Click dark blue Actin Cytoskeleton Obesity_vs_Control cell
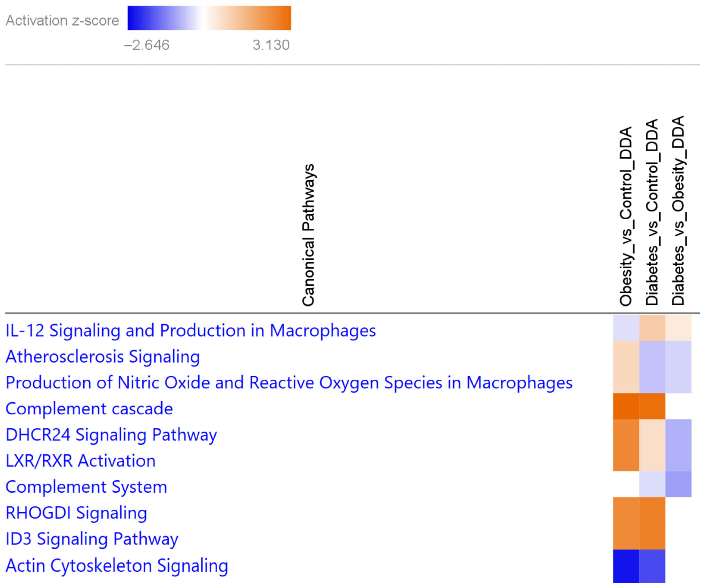Image resolution: width=705 pixels, height=588 pixels. pyautogui.click(x=626, y=566)
